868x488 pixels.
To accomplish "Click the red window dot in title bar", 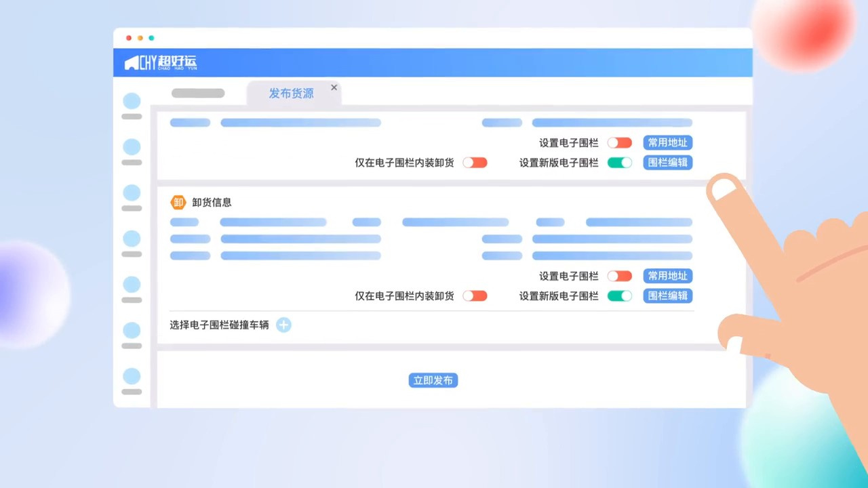I will pyautogui.click(x=129, y=38).
